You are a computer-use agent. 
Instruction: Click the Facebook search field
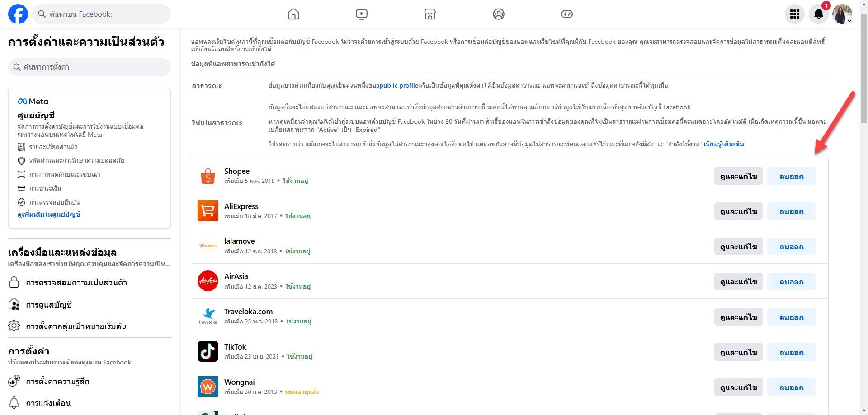[103, 14]
